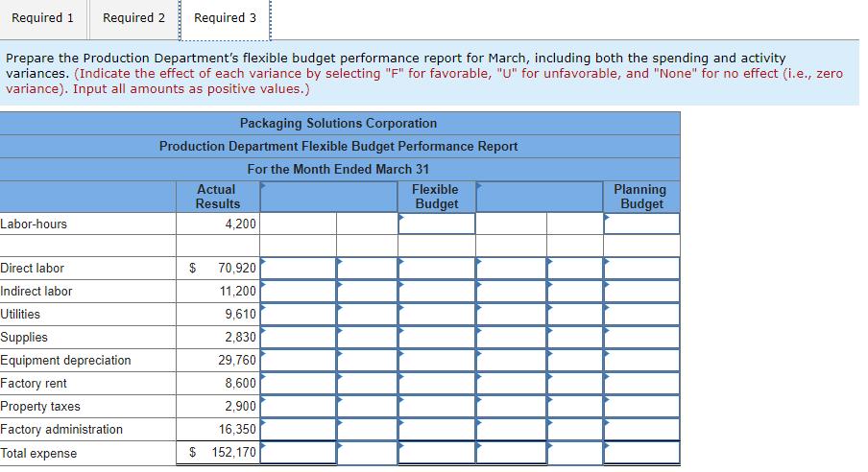Screen dimensions: 868x472
Task: Select Direct labor Flexible Budget cell
Action: pos(437,269)
